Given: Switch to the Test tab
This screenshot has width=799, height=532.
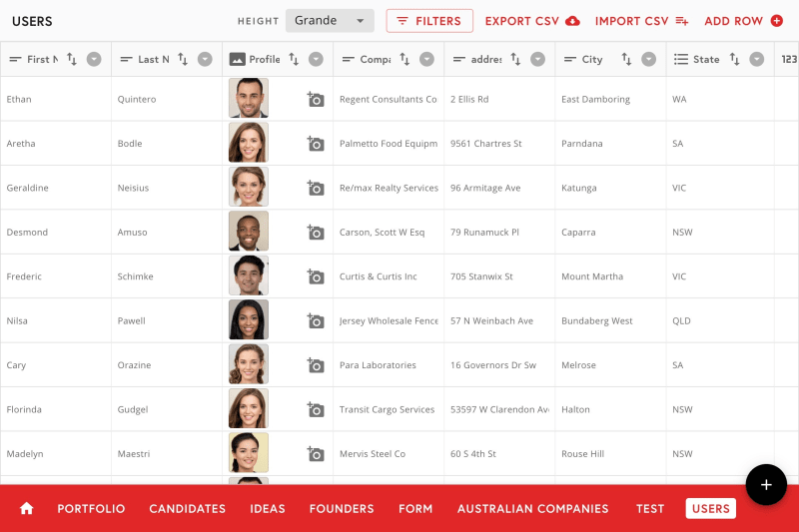Looking at the screenshot, I should click(650, 509).
